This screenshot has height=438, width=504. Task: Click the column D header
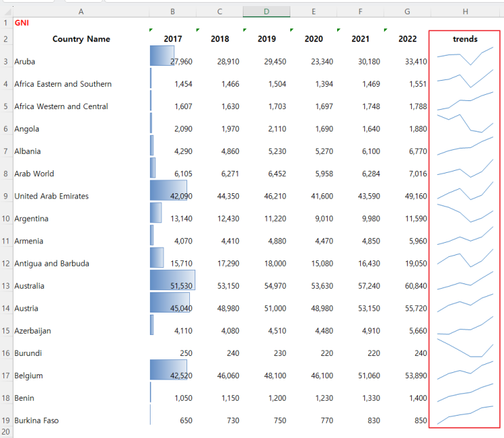267,12
